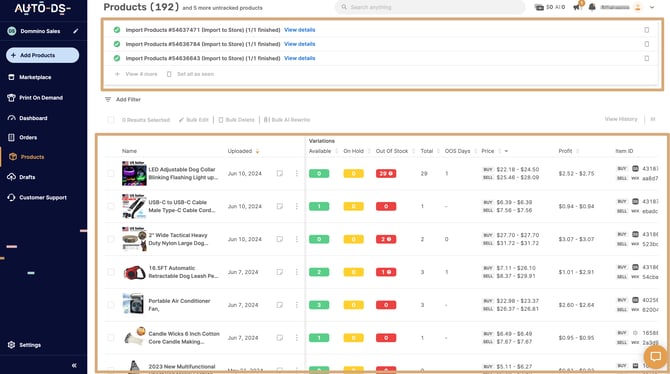Click out of stock badge 29 for Dog Collar
This screenshot has height=374, width=670.
pos(386,174)
